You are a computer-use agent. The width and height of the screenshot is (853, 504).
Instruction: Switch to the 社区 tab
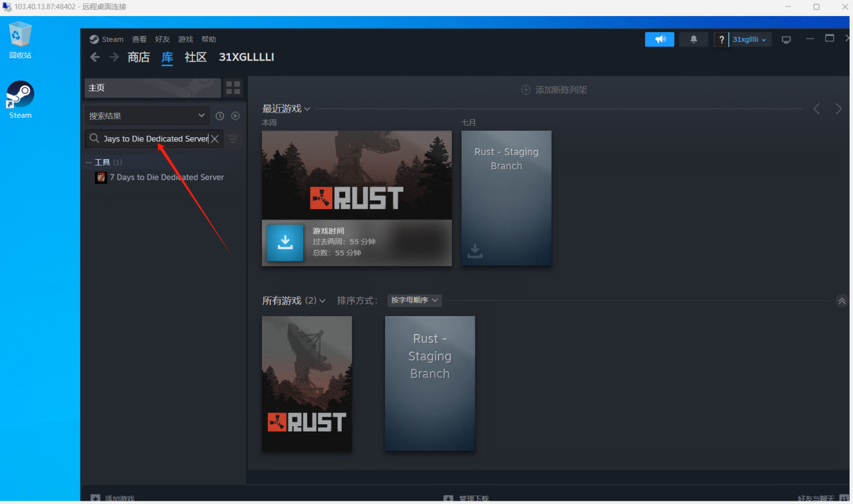coord(196,57)
